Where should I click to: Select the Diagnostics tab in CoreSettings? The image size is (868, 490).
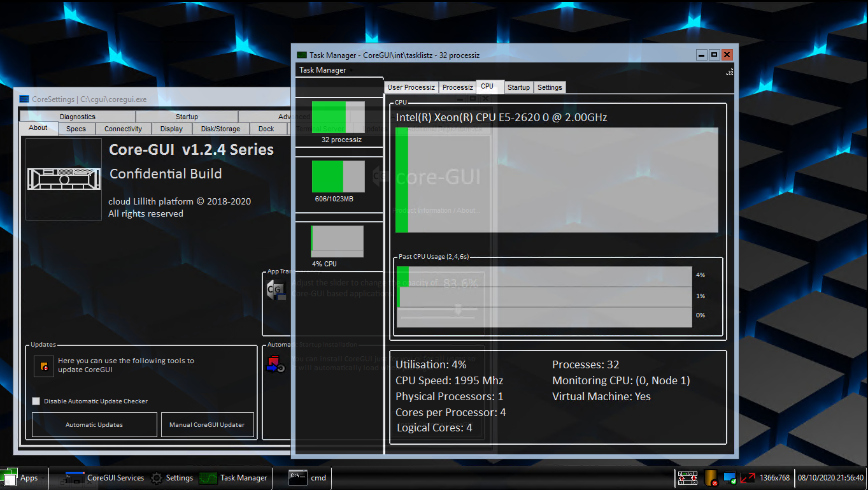pos(78,117)
